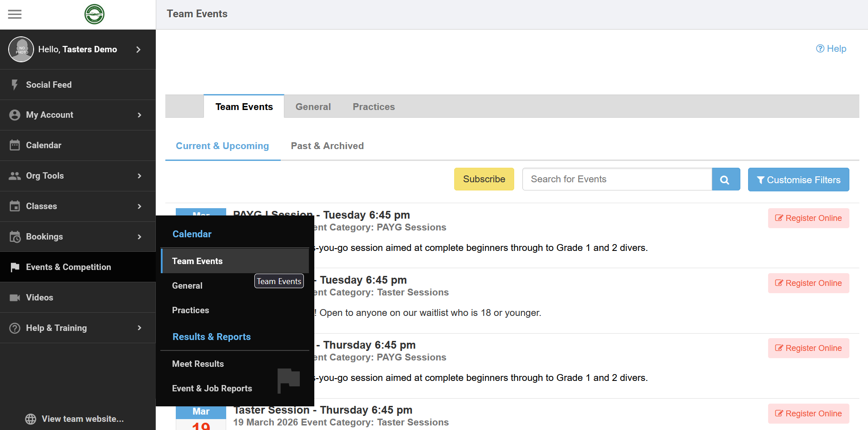Switch to the Practices tab

click(x=373, y=107)
